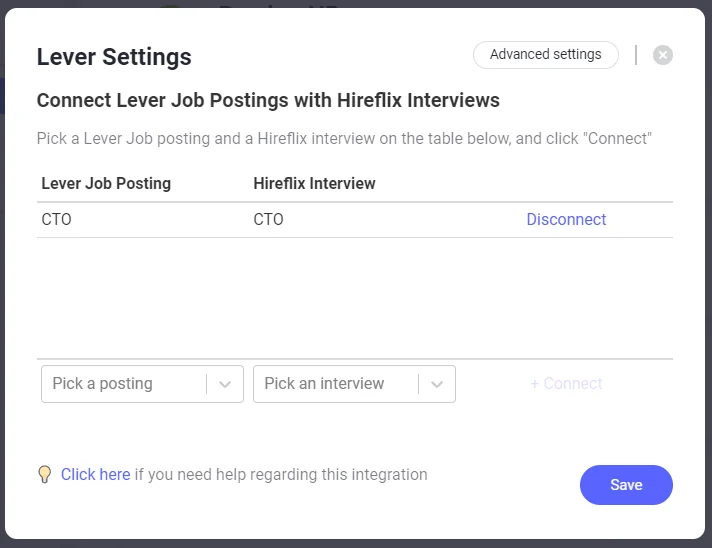712x548 pixels.
Task: Close the Lever Settings dialog
Action: point(663,55)
